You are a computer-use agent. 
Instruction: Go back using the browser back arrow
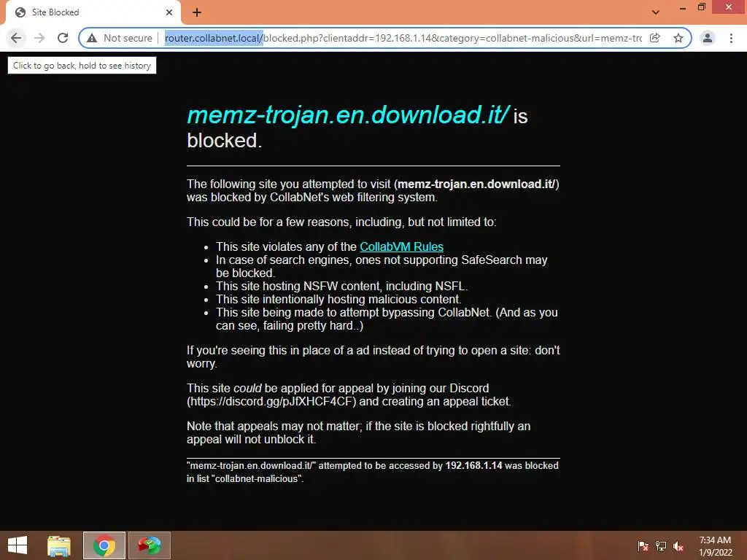(16, 38)
